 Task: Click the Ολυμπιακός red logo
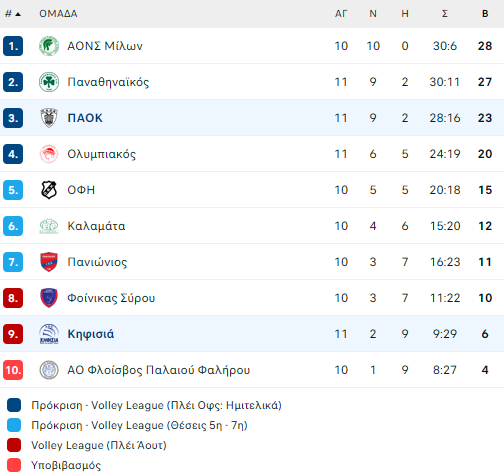[49, 154]
